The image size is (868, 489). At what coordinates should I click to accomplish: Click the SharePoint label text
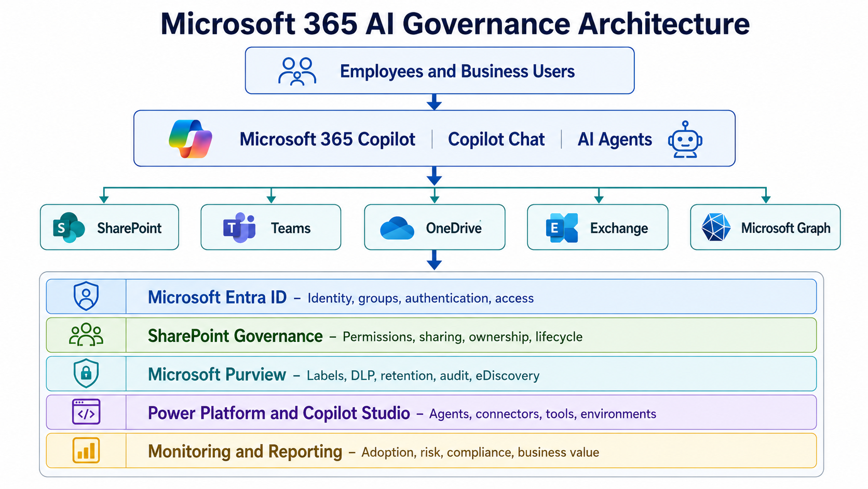129,228
